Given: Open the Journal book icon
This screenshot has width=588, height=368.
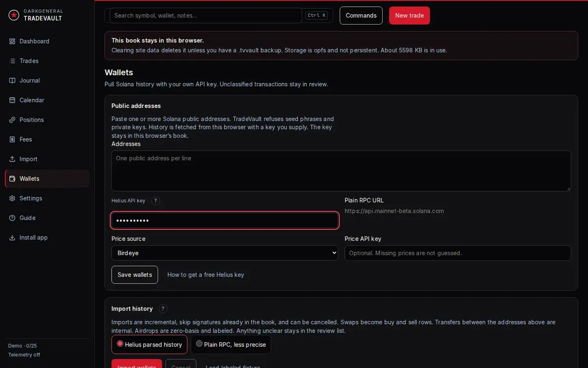Looking at the screenshot, I should point(12,80).
